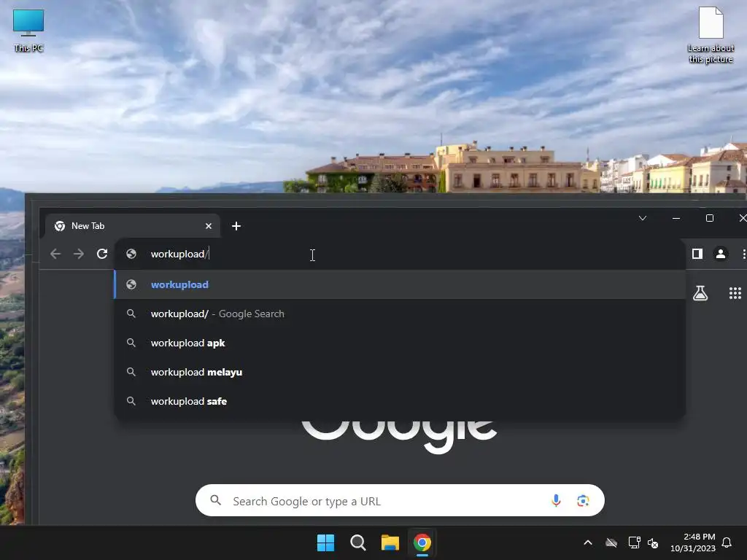Open notifications bell icon

pos(727,542)
